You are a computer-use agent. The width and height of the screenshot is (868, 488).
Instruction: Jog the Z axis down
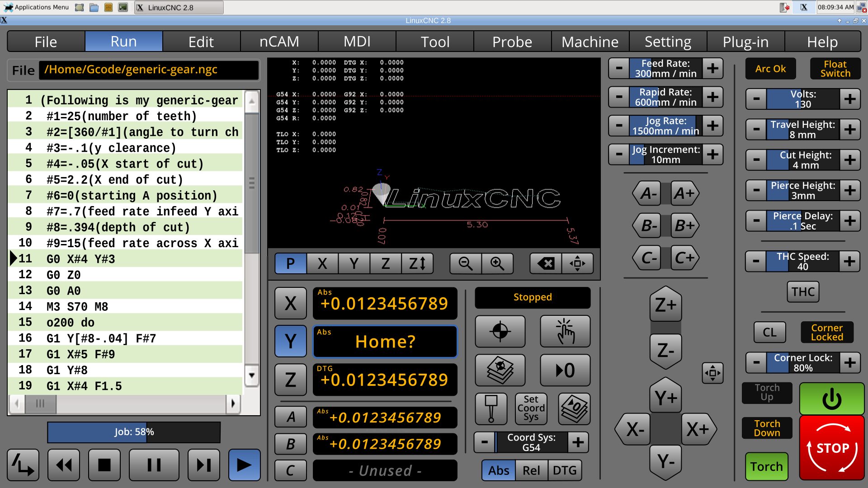pos(665,350)
